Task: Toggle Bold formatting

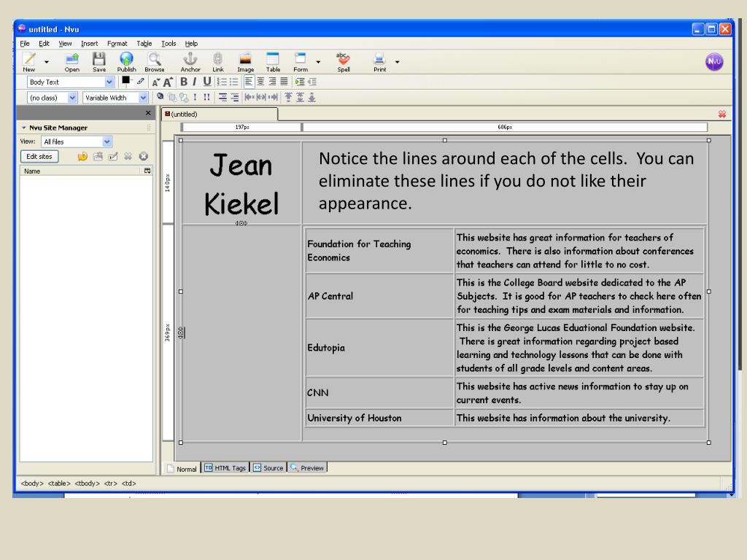Action: pos(184,82)
